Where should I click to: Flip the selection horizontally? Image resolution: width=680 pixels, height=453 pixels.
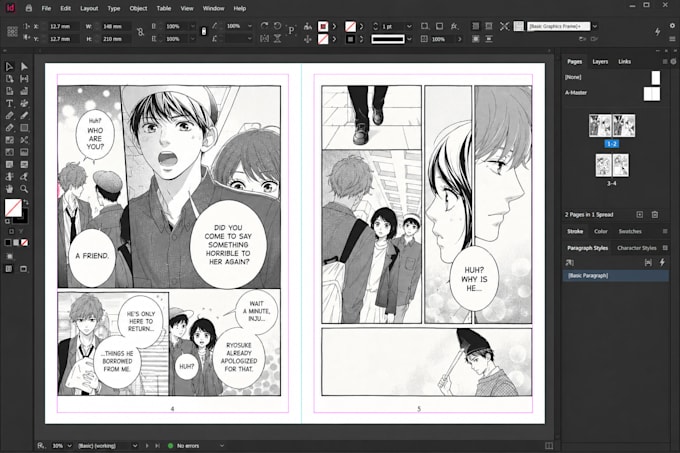(264, 39)
